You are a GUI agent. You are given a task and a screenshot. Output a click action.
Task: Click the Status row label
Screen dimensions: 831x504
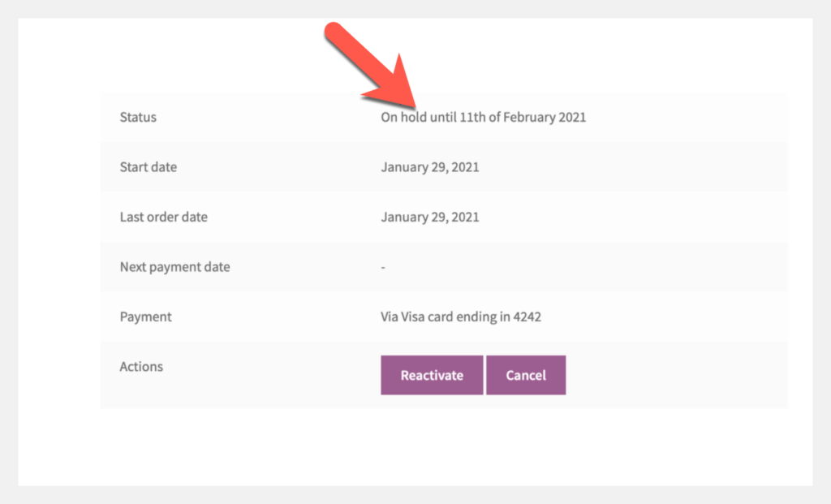138,117
